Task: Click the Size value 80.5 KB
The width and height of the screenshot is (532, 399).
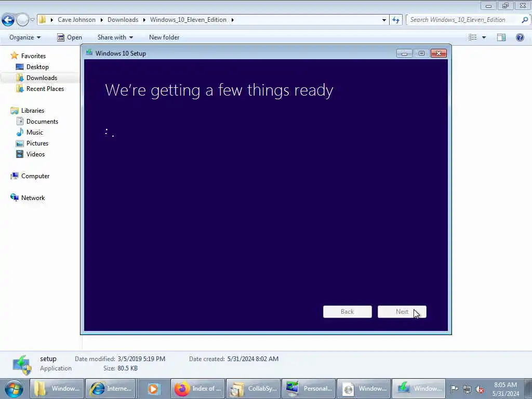Action: coord(128,368)
